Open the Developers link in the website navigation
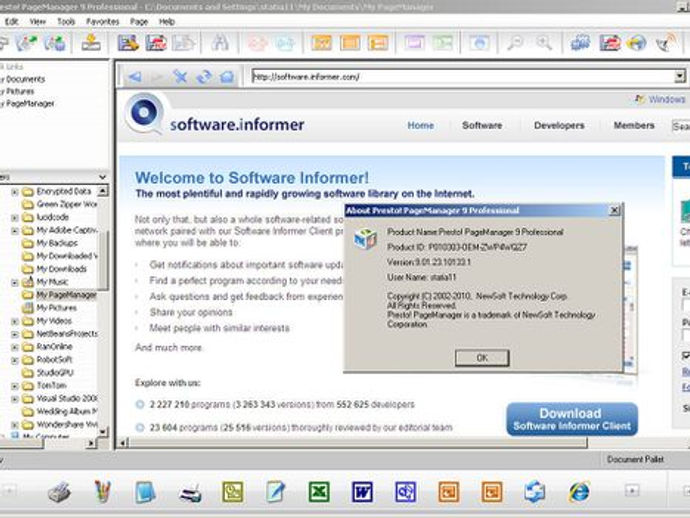This screenshot has height=518, width=690. 559,125
